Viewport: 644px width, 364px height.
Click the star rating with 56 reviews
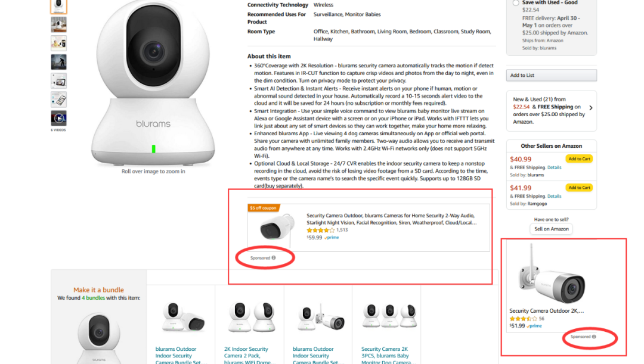coord(523,319)
